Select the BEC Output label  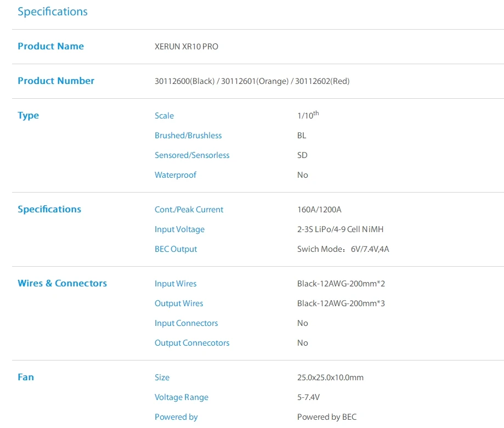click(x=176, y=249)
